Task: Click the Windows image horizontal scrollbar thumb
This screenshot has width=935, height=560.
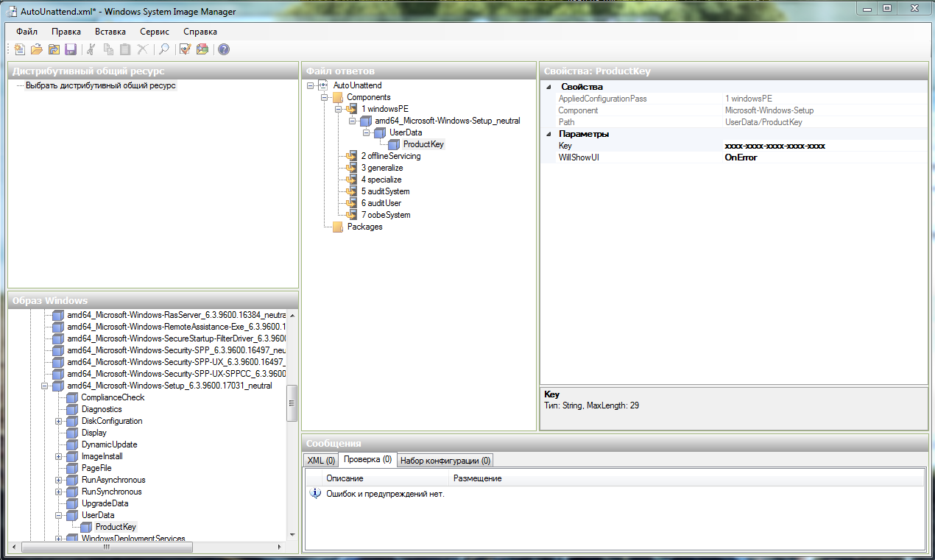Action: [107, 547]
